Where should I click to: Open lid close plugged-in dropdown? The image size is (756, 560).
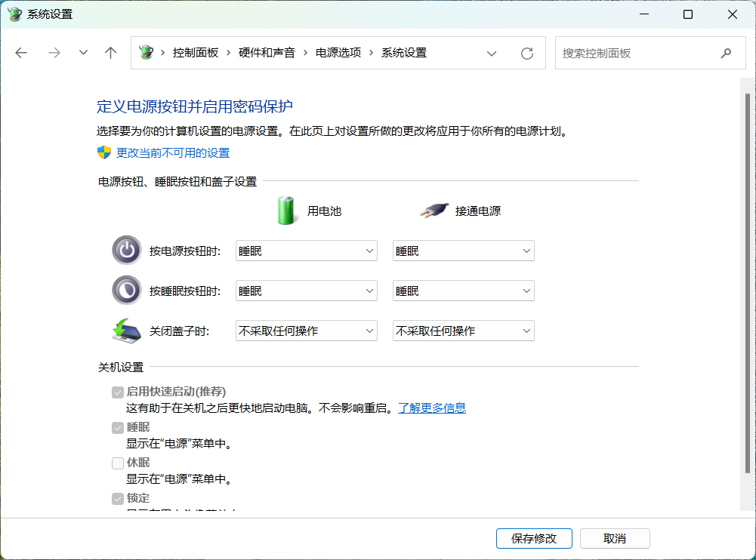tap(463, 331)
